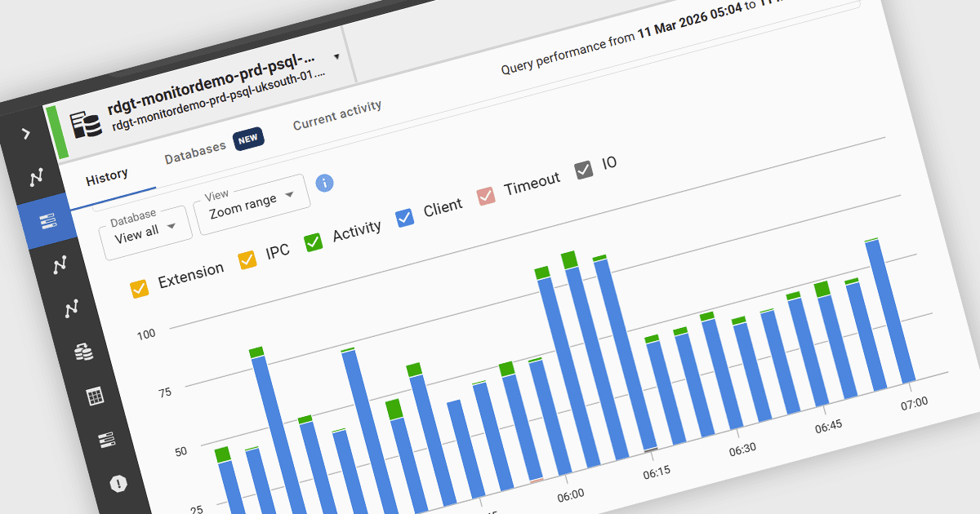
Task: Click the server database icon beside rdgt-monitordemo name
Action: (x=85, y=124)
